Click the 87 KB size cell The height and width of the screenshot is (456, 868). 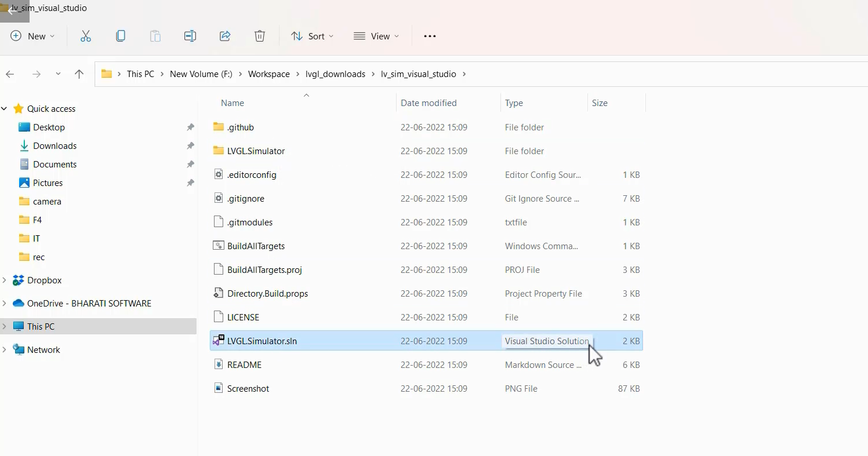629,388
